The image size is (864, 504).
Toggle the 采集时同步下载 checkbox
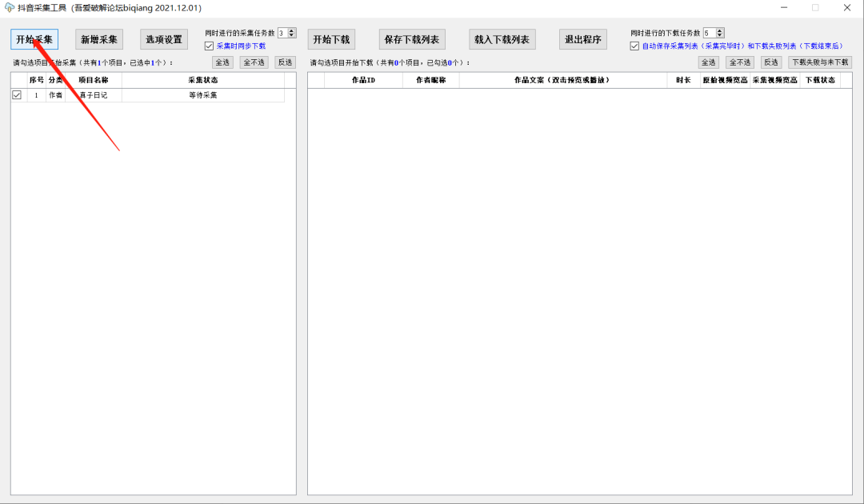click(x=209, y=46)
